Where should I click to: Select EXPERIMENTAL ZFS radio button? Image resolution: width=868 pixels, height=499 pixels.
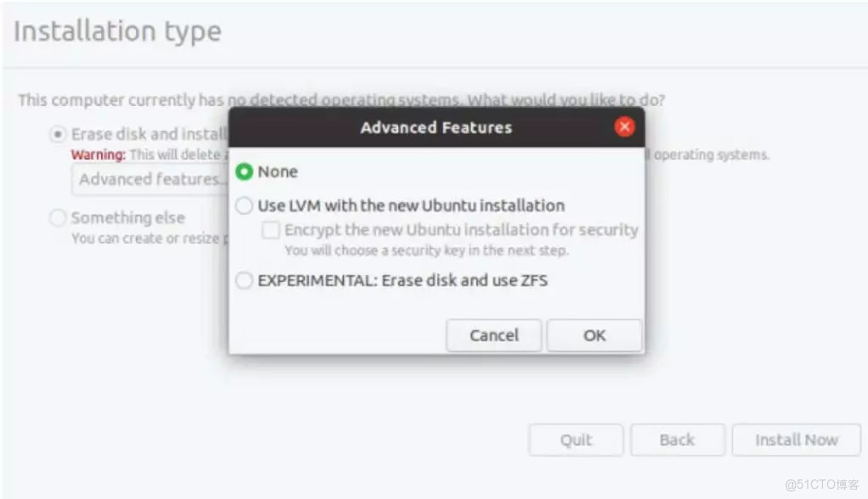[x=245, y=281]
